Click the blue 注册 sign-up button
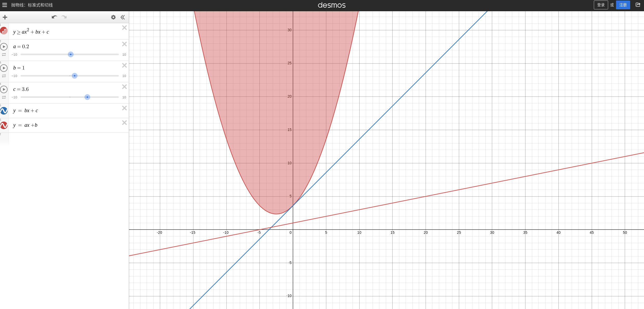 click(x=623, y=5)
